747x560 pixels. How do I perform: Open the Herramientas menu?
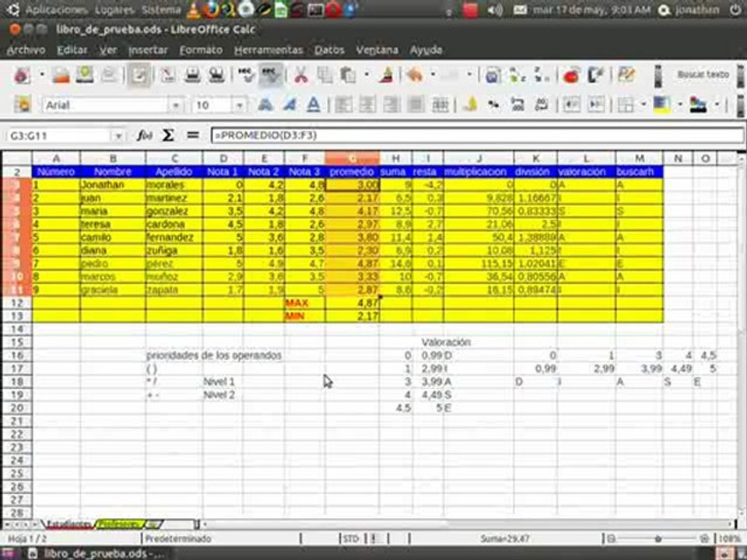tap(268, 50)
